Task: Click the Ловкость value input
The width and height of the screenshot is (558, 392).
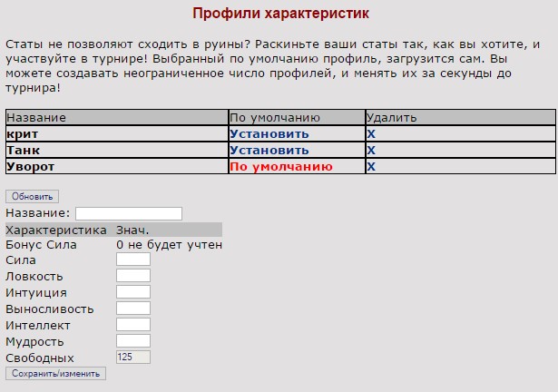Action: click(133, 276)
